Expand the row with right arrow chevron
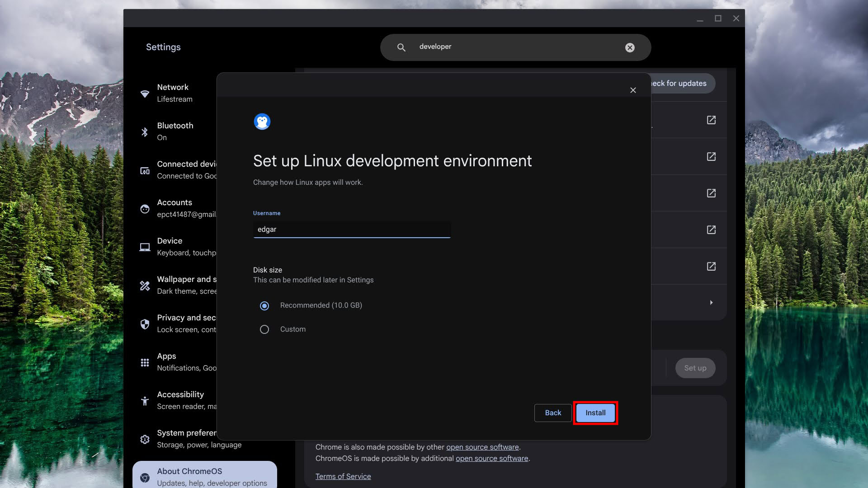 (711, 302)
